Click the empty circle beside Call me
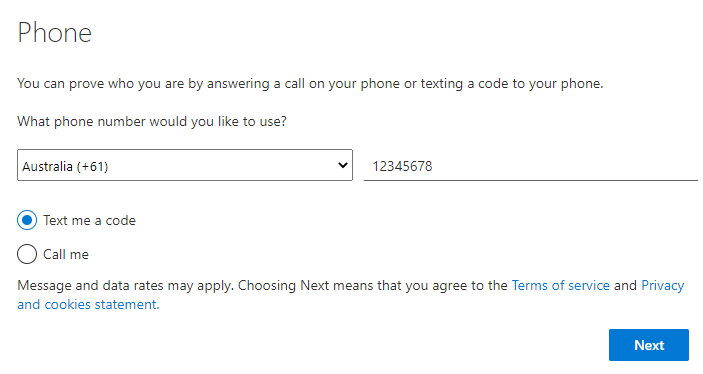 27,254
